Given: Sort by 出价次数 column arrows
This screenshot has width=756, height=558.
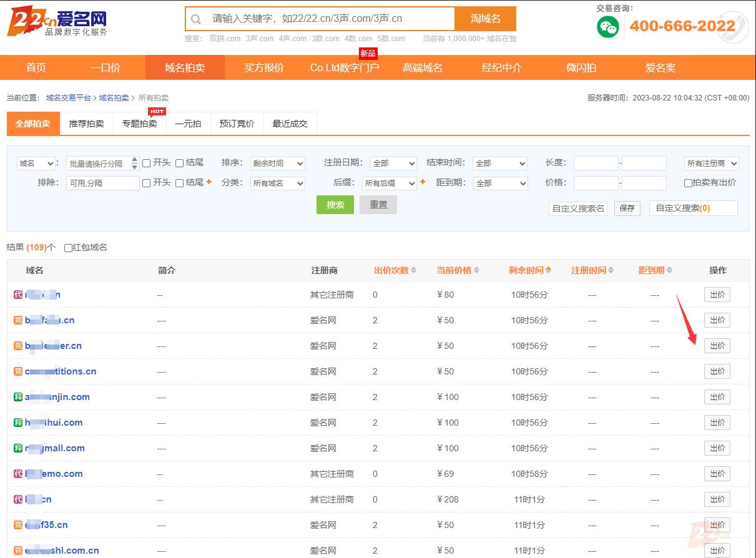Looking at the screenshot, I should (x=413, y=270).
